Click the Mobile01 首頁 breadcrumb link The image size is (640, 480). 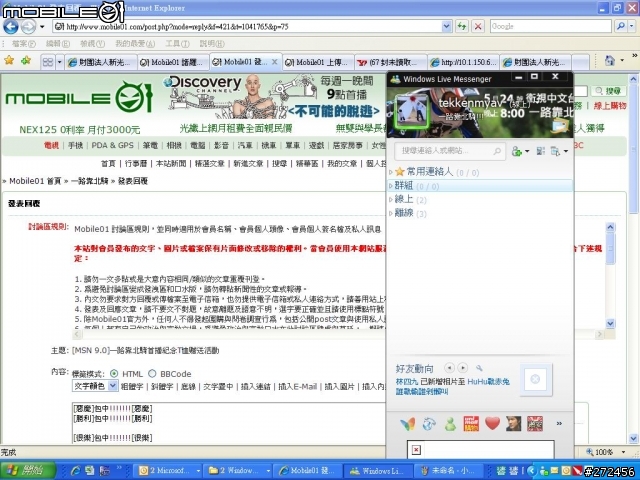[35, 181]
